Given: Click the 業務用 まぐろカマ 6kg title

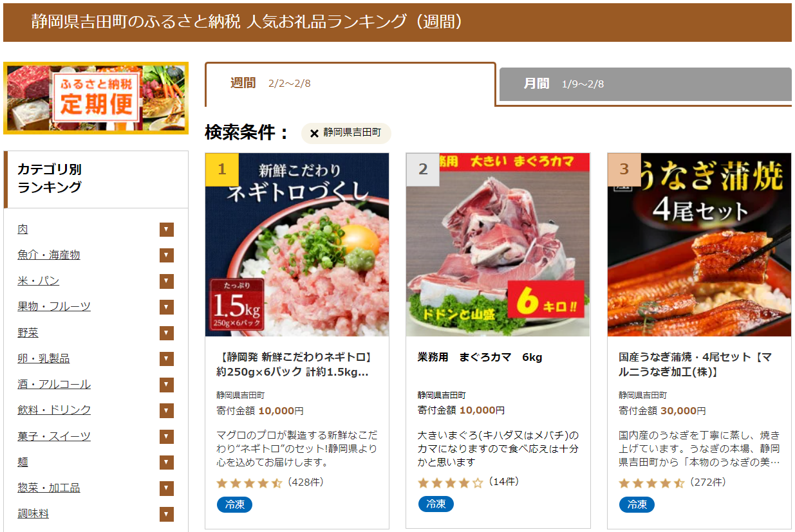Looking at the screenshot, I should tap(480, 357).
